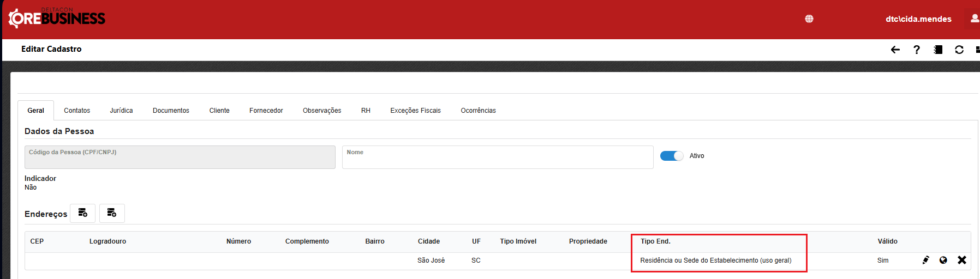Click the Código da Pessoa (CPF/CNPJ) field

coord(180,158)
